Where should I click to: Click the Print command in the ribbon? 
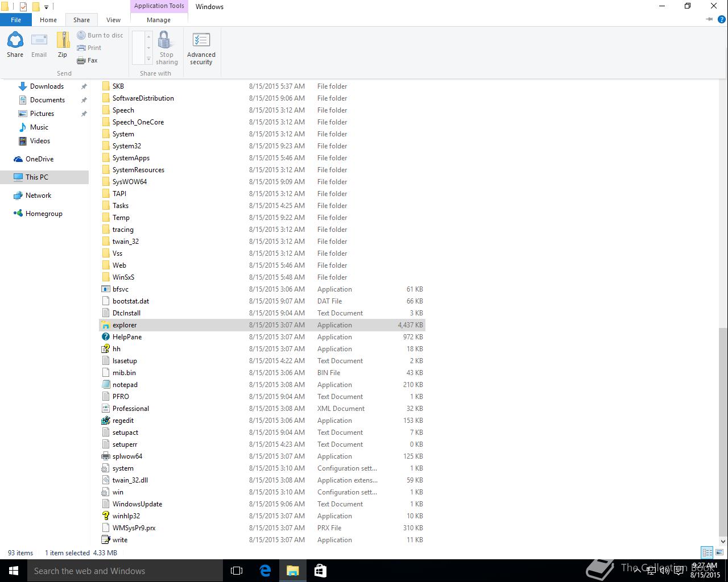pos(89,48)
